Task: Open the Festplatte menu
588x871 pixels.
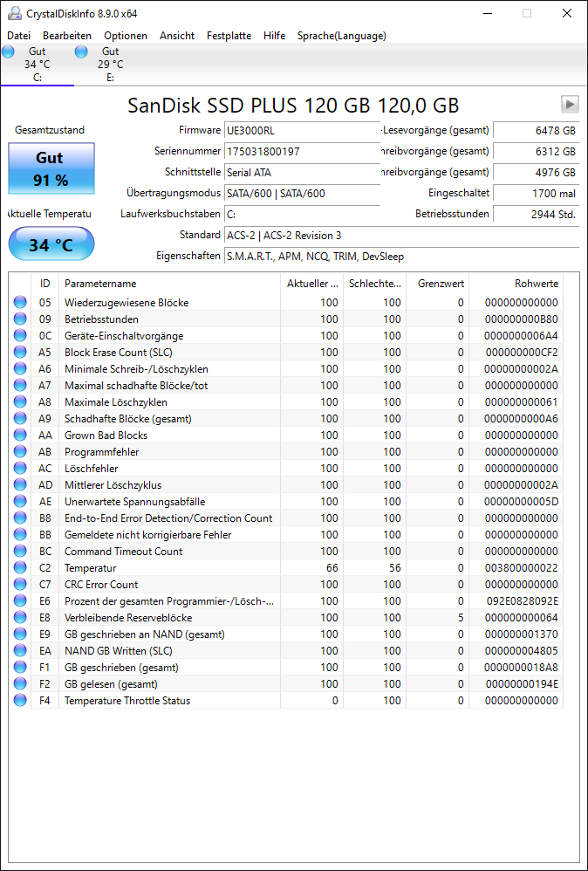Action: click(229, 36)
